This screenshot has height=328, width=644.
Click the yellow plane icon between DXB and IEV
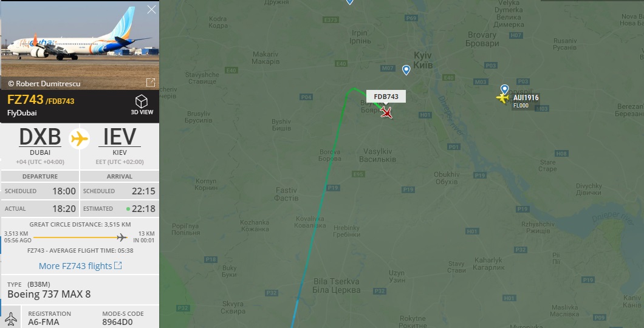pyautogui.click(x=80, y=138)
